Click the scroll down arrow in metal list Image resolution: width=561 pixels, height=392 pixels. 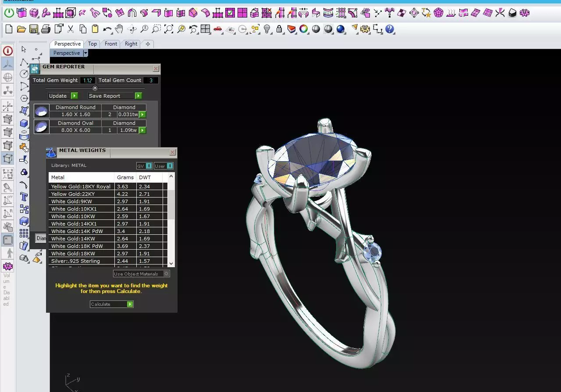point(171,264)
